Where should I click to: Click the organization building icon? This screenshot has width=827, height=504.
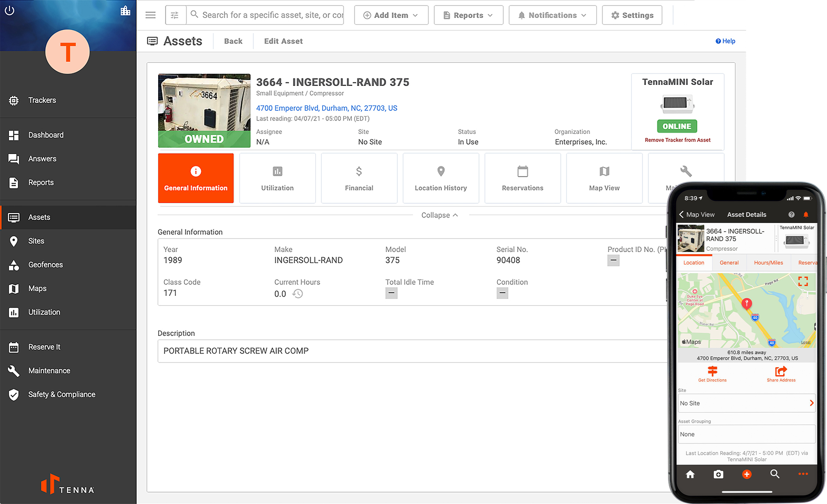[125, 11]
